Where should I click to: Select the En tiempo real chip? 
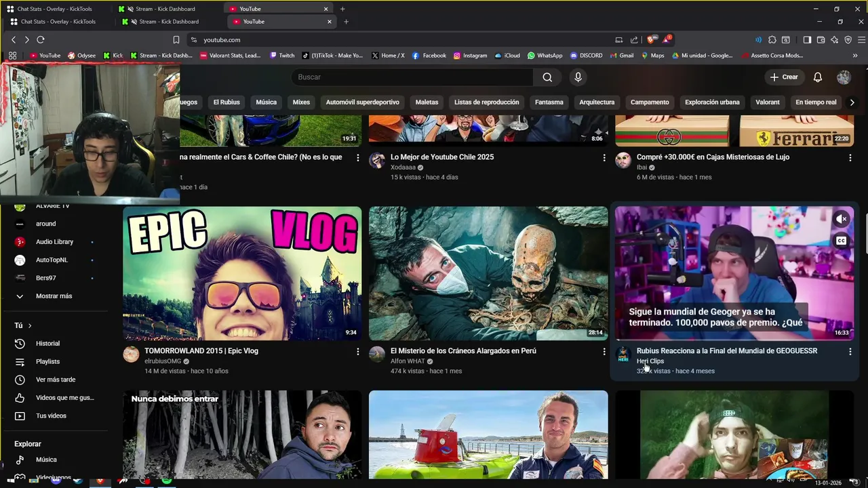pos(816,102)
